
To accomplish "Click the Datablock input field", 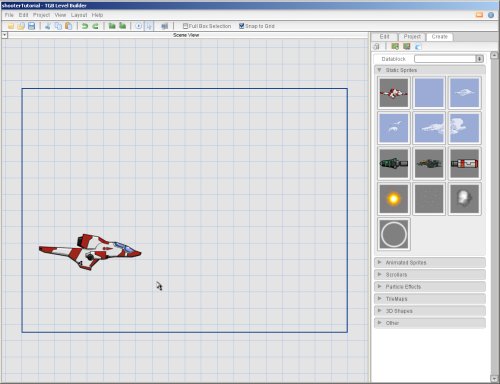I will pyautogui.click(x=445, y=59).
